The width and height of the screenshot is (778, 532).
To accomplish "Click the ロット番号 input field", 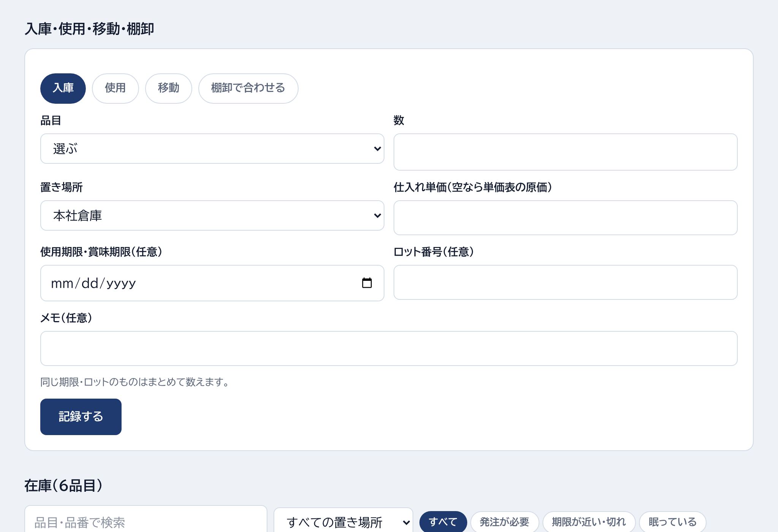I will click(x=565, y=282).
